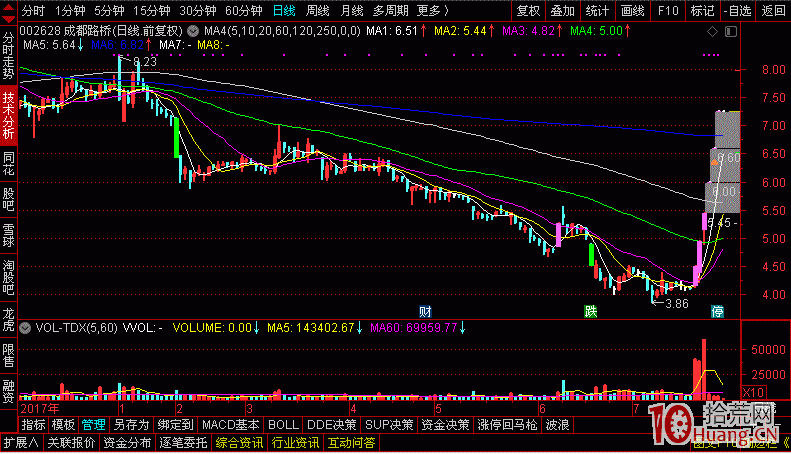The height and width of the screenshot is (454, 791).
Task: Click the X10 volume scale box
Action: pos(753,392)
